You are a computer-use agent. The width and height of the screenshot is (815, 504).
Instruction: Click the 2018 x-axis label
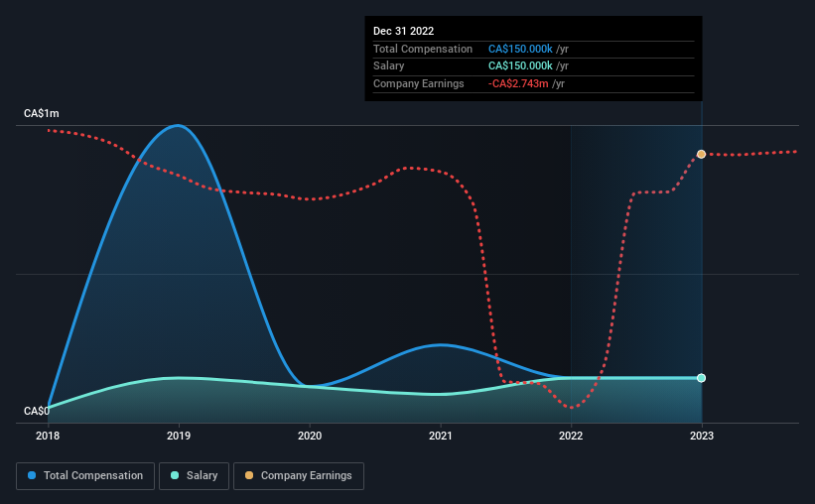48,436
